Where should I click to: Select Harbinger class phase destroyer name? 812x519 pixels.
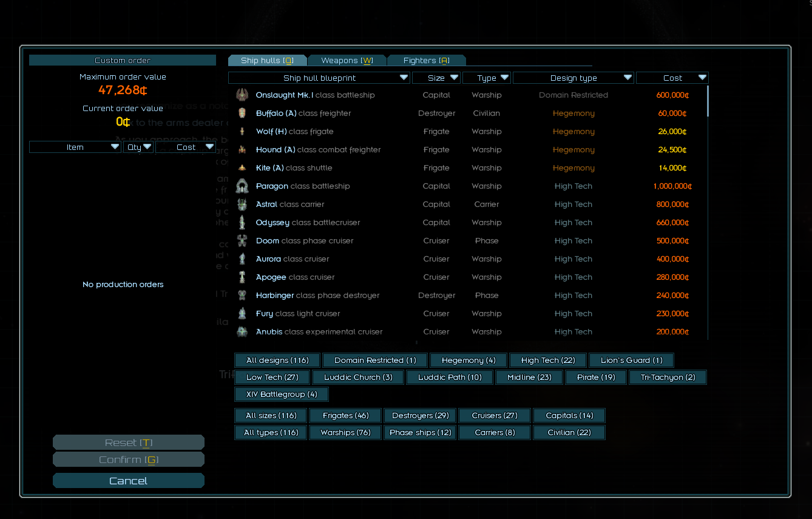click(317, 295)
